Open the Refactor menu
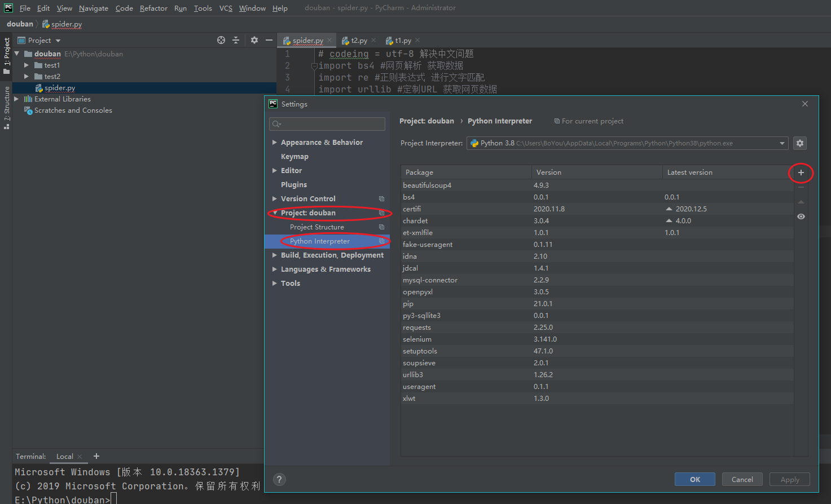The height and width of the screenshot is (504, 831). [153, 8]
